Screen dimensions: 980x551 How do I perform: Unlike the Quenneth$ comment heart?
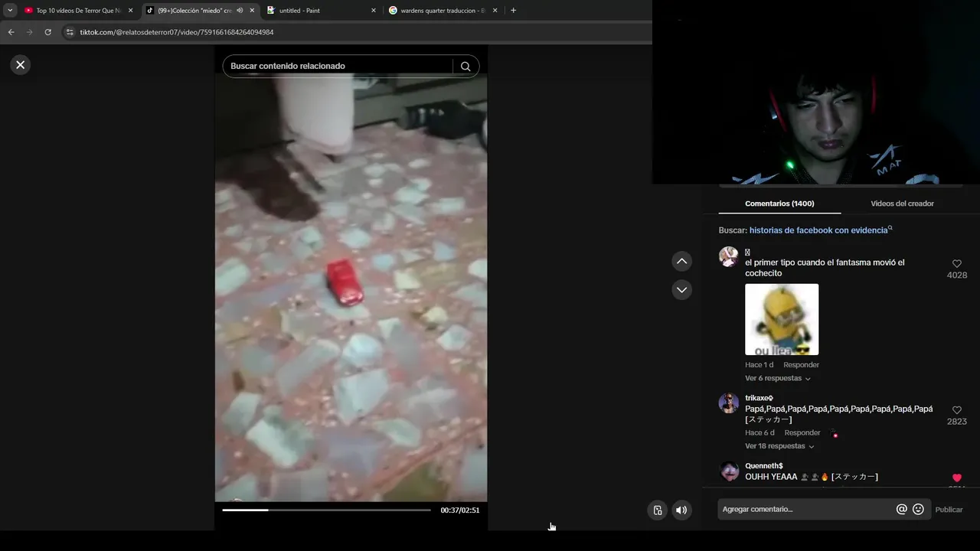(x=957, y=478)
